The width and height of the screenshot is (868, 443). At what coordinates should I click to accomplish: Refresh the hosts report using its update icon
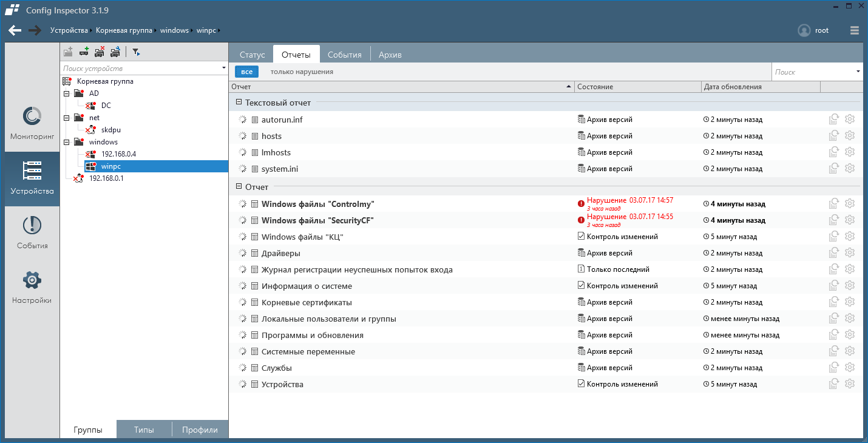pos(834,136)
